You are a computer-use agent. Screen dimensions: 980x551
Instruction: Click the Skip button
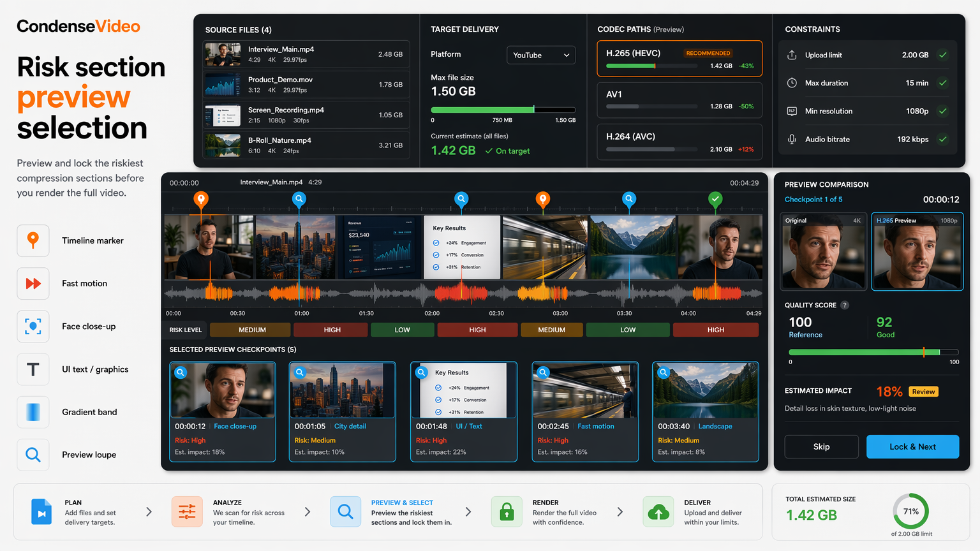[x=821, y=446]
